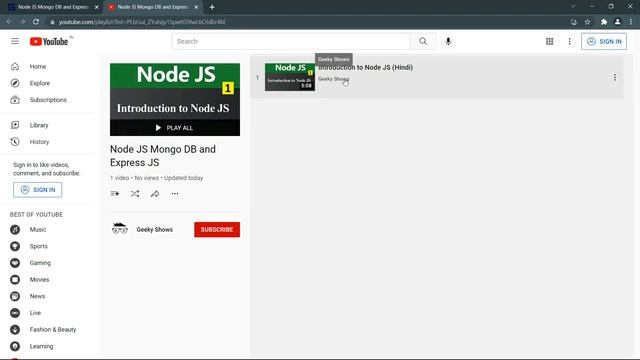Click the top-right SIGN IN button
Screen dimensions: 640x360
tap(604, 41)
